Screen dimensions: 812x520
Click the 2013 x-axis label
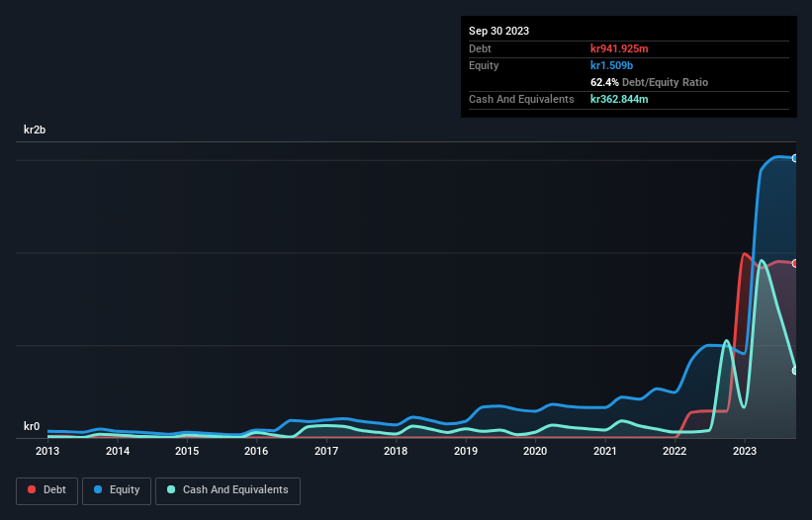47,451
